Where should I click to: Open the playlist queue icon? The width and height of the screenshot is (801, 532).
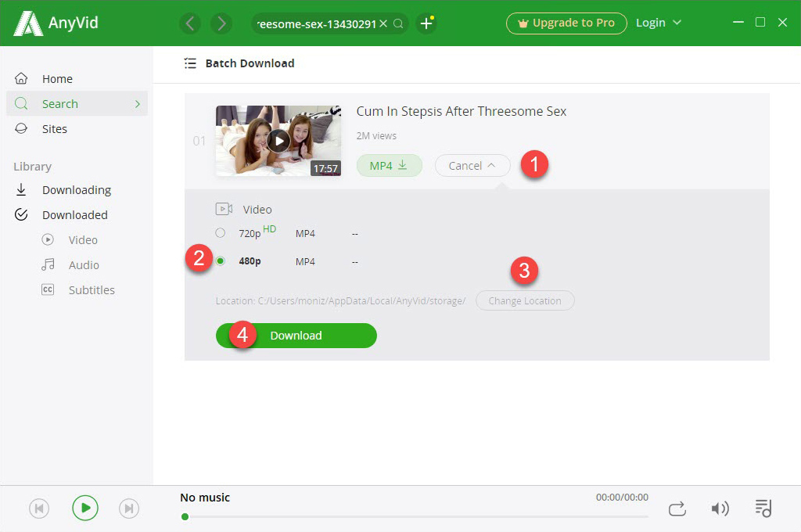point(763,508)
